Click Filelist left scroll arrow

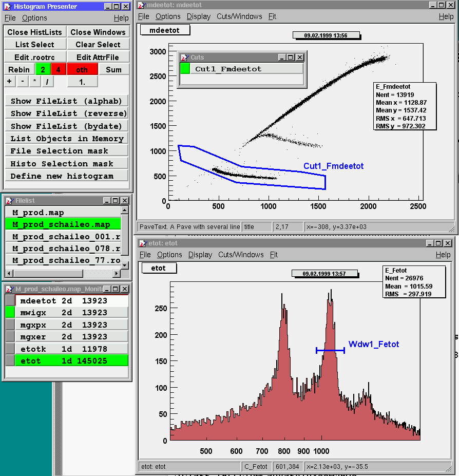pos(9,273)
